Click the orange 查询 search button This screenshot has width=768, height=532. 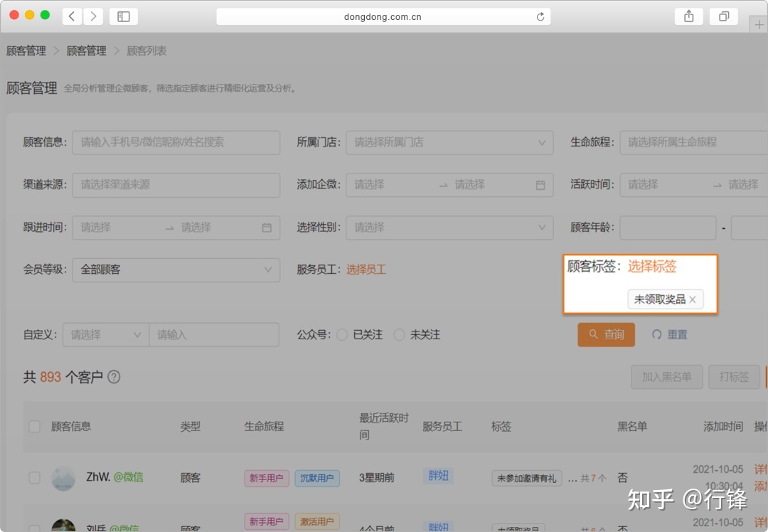[x=606, y=334]
